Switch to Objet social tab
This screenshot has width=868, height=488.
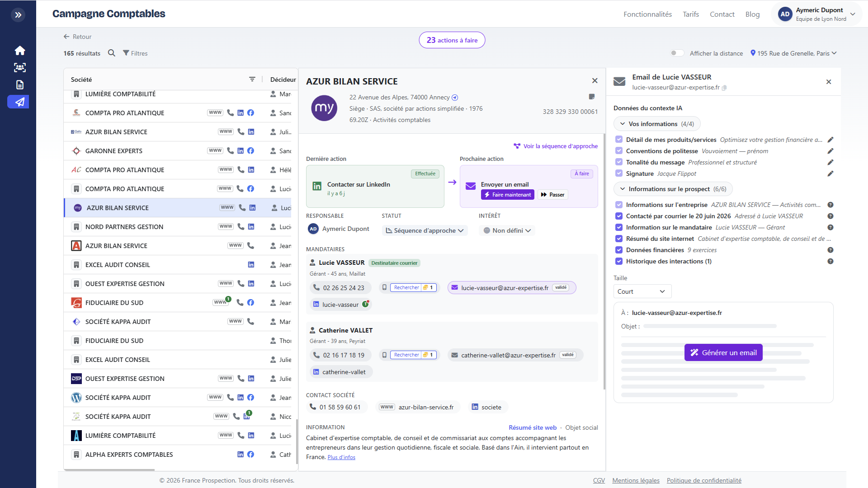(581, 427)
